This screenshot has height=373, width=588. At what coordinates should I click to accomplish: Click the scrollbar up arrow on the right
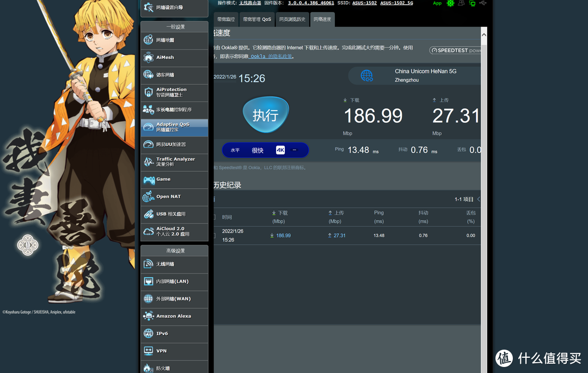pyautogui.click(x=483, y=34)
